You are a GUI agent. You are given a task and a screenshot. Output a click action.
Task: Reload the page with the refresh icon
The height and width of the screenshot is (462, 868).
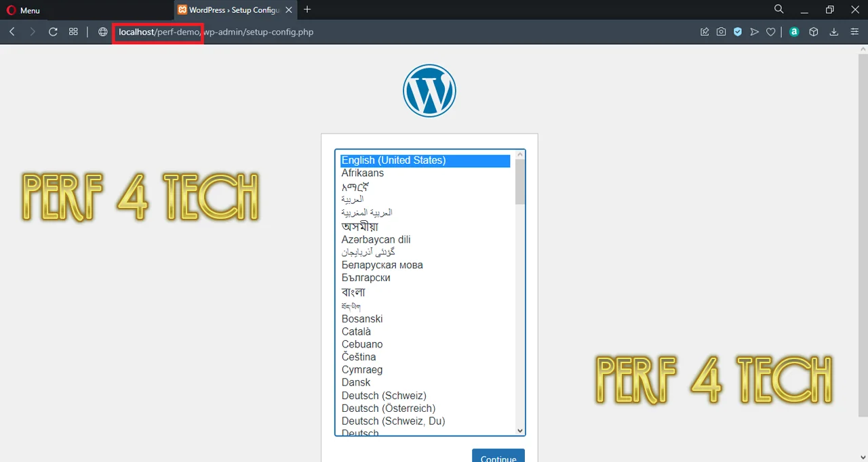tap(53, 32)
